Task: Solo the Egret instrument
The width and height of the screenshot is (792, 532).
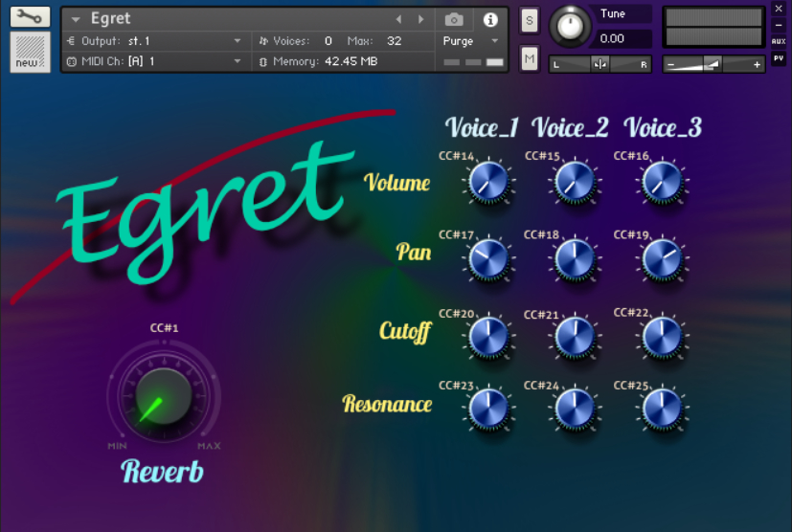Action: tap(530, 21)
